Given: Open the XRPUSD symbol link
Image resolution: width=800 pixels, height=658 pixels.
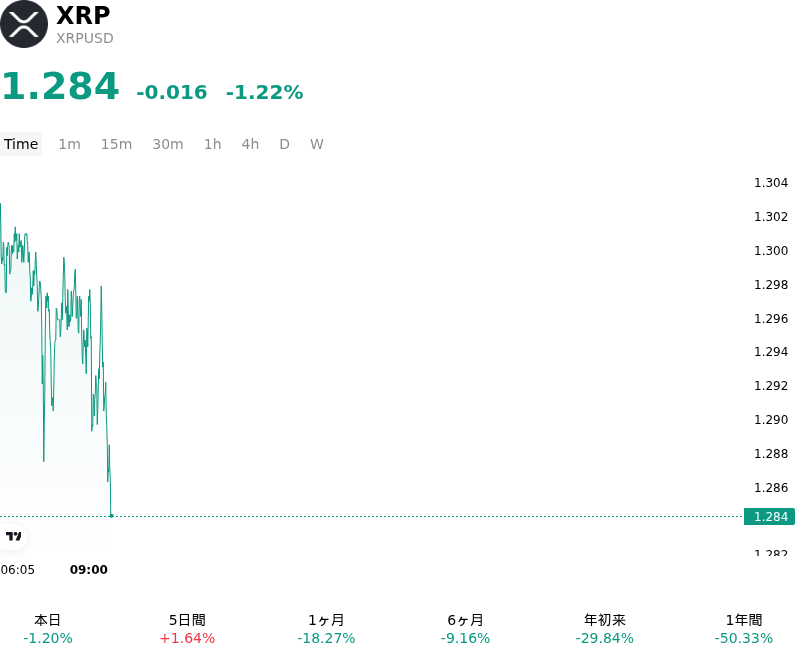Looking at the screenshot, I should tap(85, 38).
